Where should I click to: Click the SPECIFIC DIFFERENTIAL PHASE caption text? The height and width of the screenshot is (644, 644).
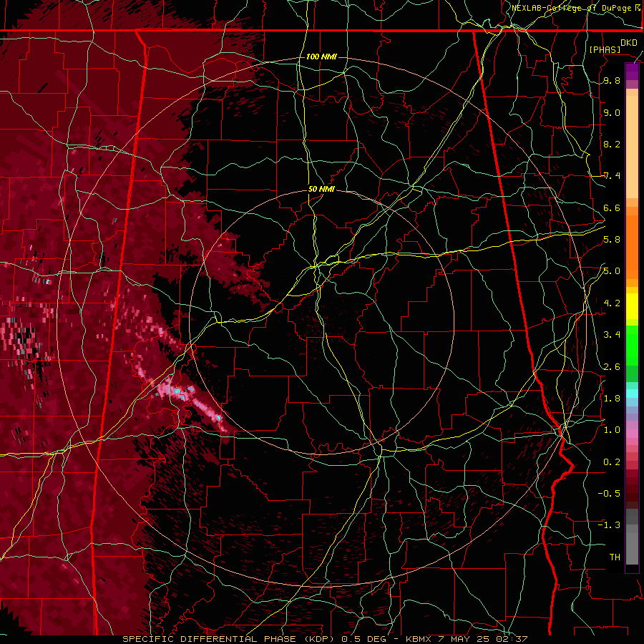tap(209, 639)
